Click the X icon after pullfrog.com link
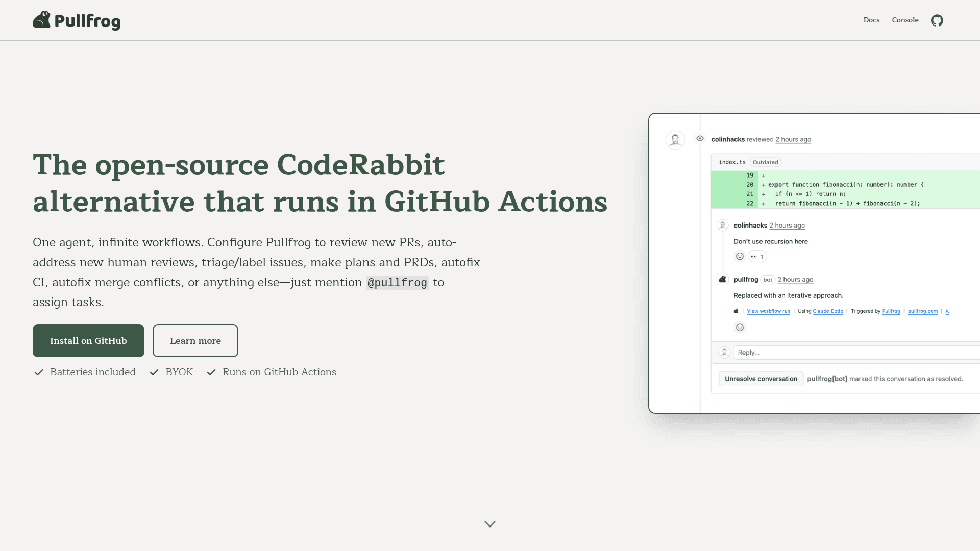The width and height of the screenshot is (980, 551). click(947, 311)
